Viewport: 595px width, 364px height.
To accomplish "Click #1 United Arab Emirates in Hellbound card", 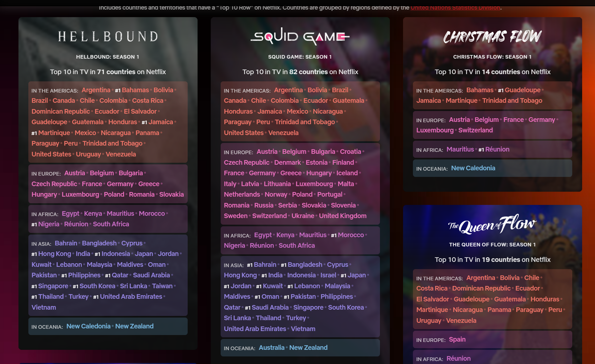I will [128, 297].
